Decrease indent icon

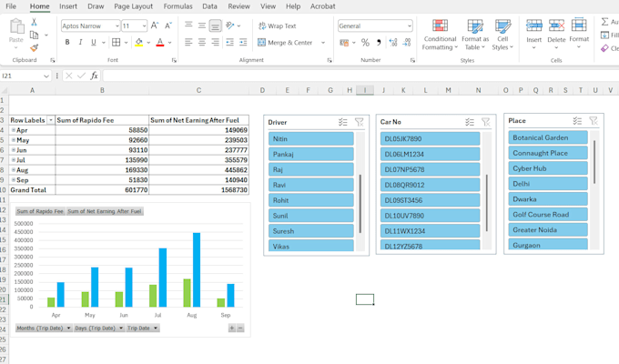click(x=229, y=42)
